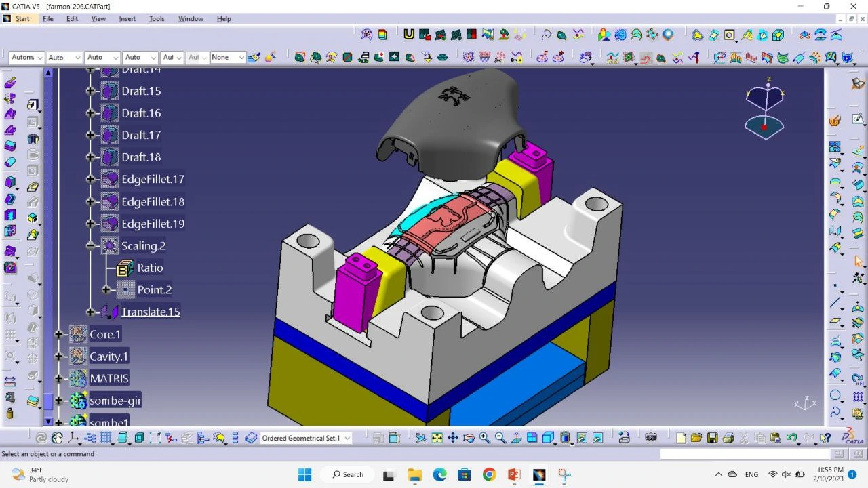Open the Ordered Geometrical Set.1 dropdown

(x=348, y=438)
